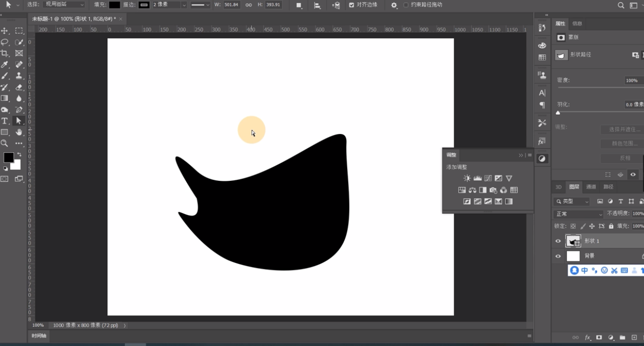
Task: Open path operations icon in options bar
Action: click(299, 5)
